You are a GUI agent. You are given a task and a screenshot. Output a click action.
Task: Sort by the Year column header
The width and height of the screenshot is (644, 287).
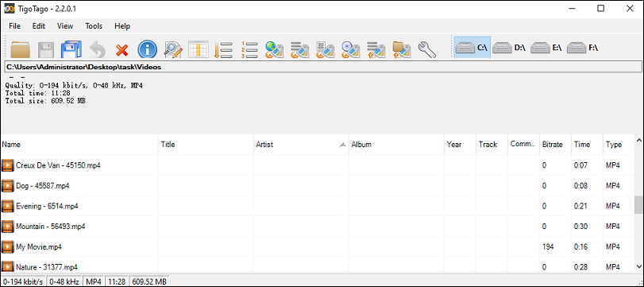tap(460, 145)
